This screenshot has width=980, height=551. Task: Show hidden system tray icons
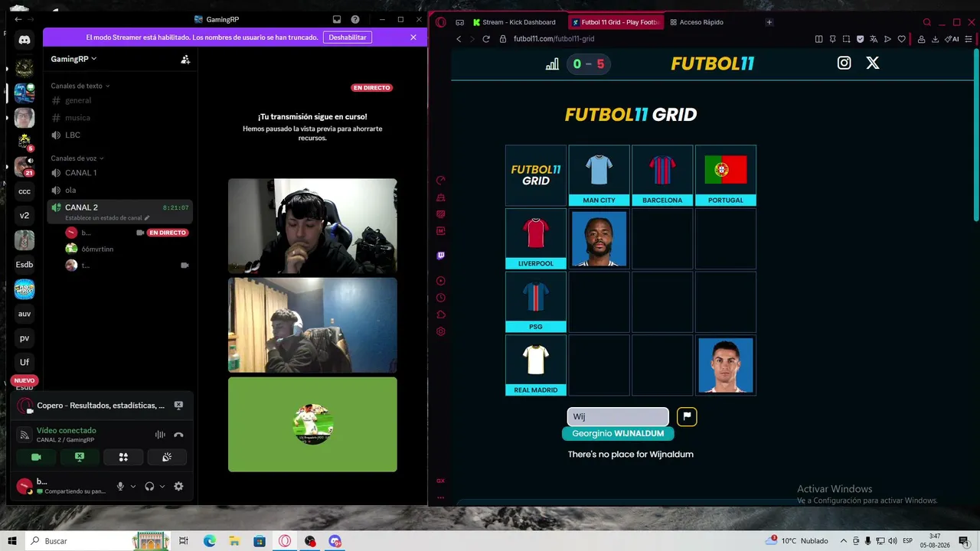point(844,541)
